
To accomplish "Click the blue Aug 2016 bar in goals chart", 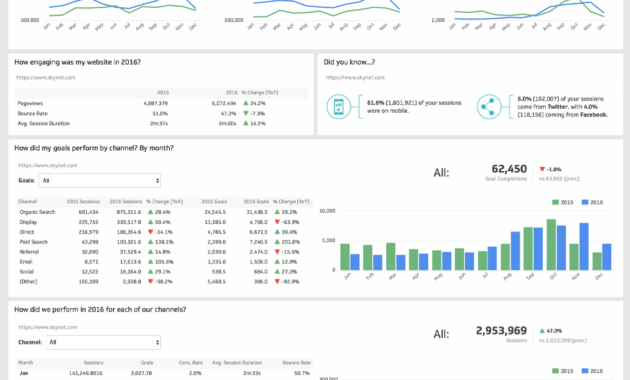I will 515,251.
